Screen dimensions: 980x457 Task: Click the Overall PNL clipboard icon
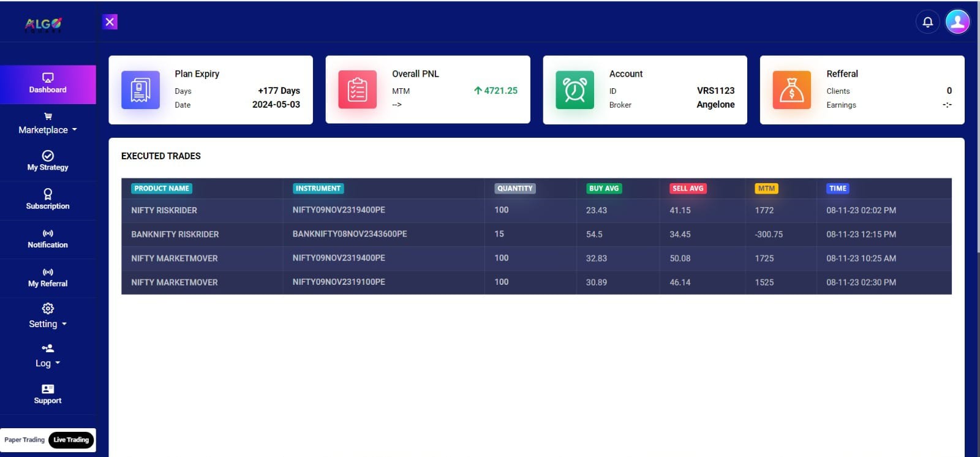tap(358, 90)
